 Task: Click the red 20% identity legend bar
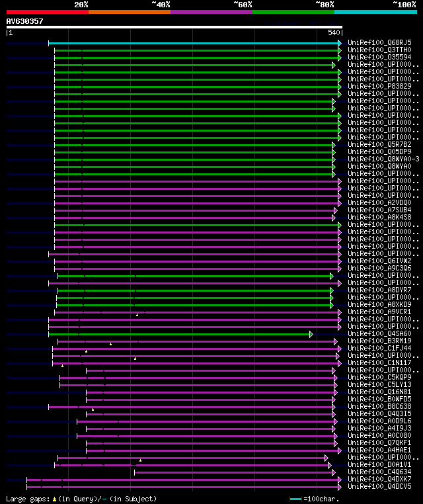[x=48, y=12]
